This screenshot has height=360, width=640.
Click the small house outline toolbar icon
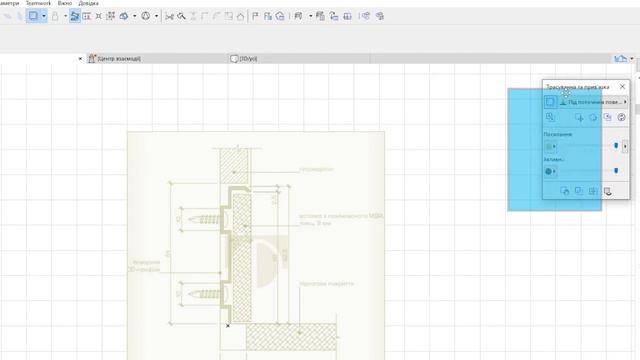(x=240, y=16)
